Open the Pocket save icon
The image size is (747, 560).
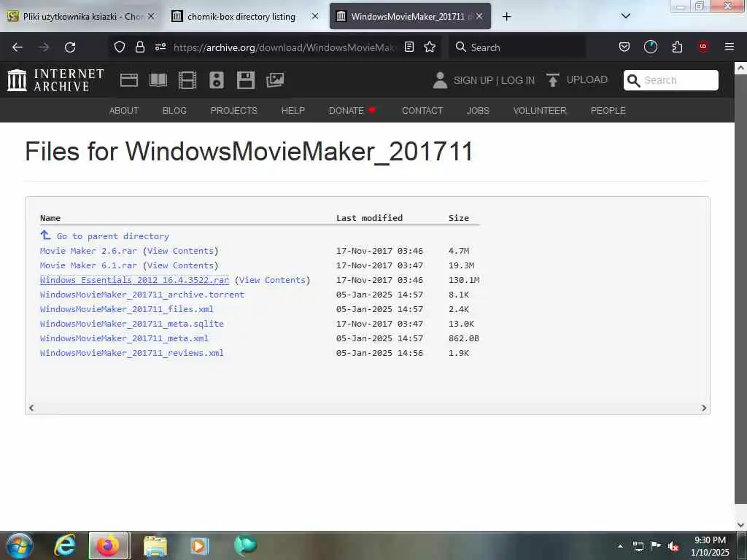click(624, 47)
